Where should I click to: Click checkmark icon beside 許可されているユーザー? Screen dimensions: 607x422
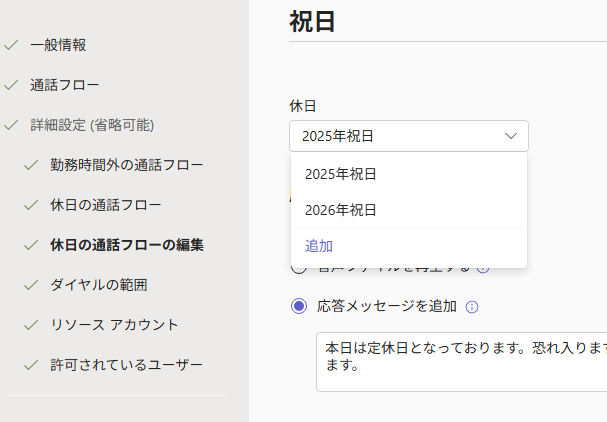click(31, 365)
